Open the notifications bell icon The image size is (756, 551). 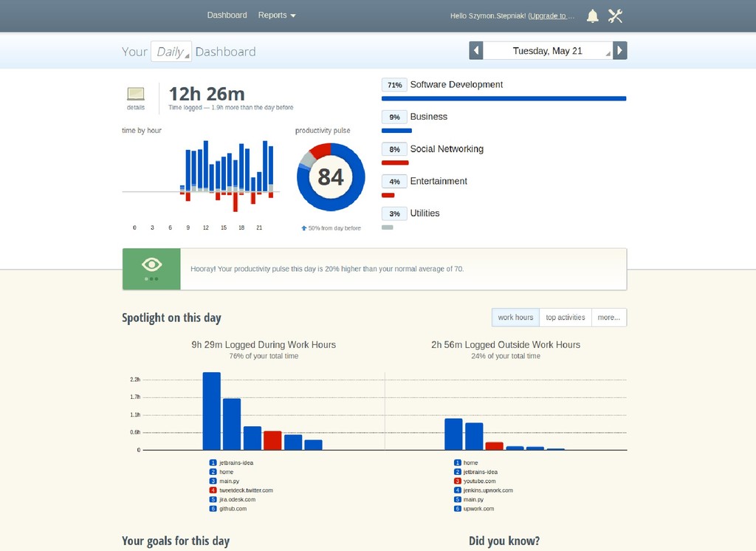593,16
